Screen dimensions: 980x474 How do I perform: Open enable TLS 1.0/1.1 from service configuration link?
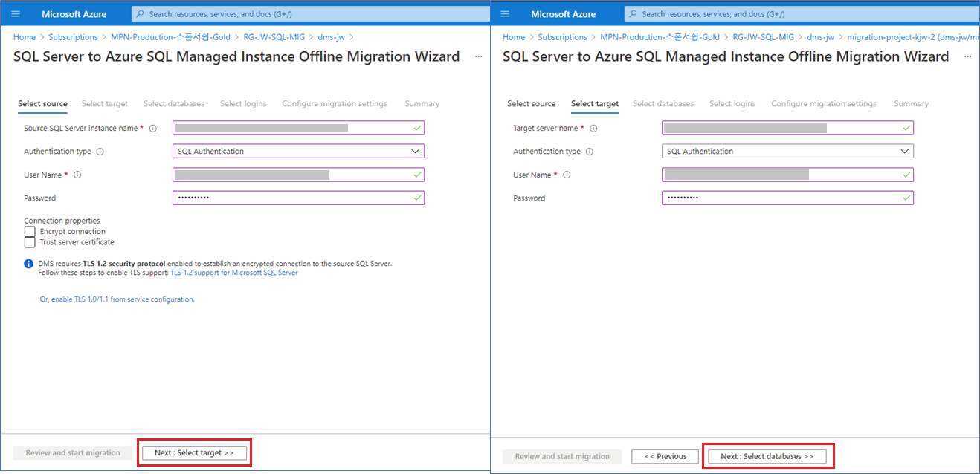117,299
